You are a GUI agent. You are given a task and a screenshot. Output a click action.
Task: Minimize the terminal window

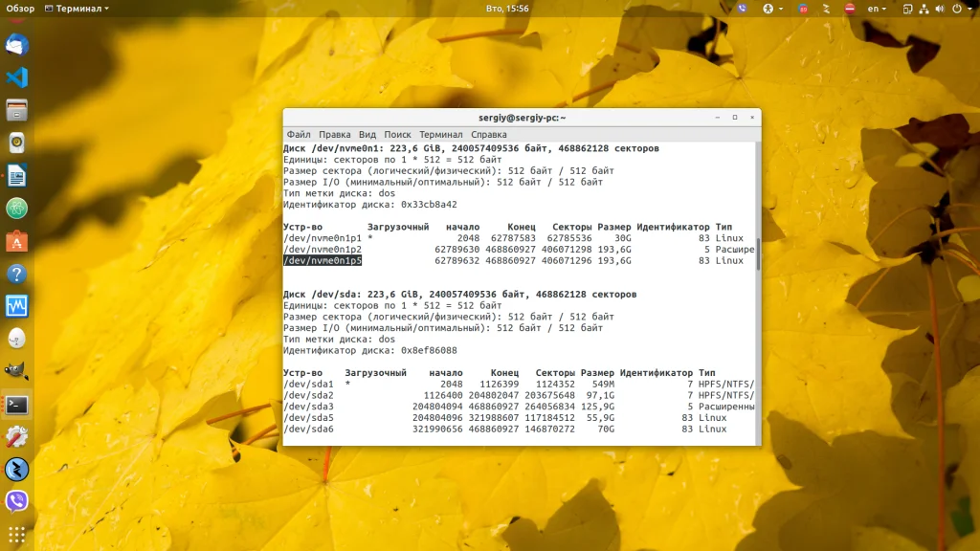point(718,118)
